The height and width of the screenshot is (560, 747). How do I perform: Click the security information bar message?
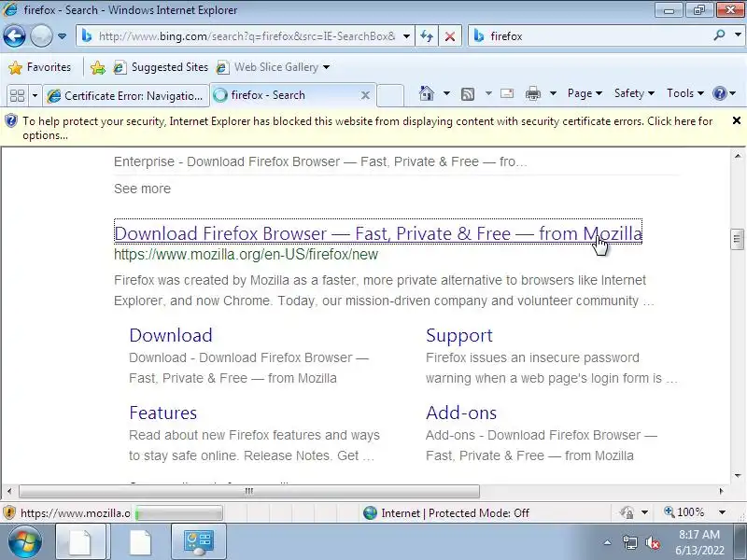coord(367,128)
